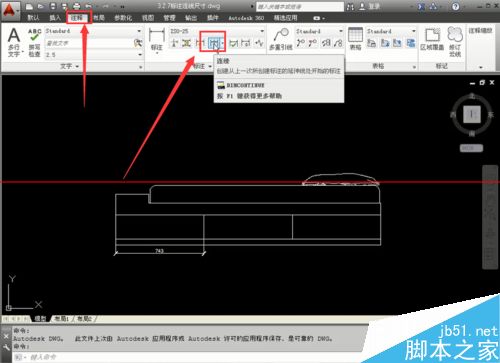
Task: Switch to the 默认 ribbon tab
Action: 33,18
